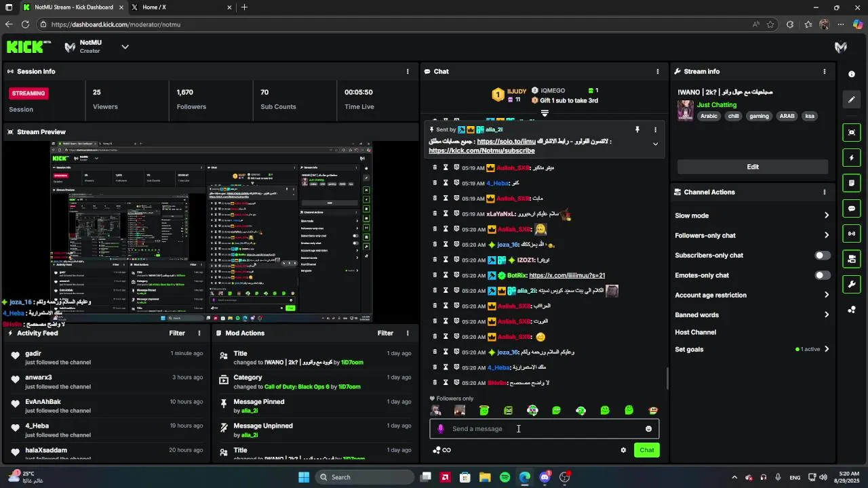Viewport: 868px width, 488px height.
Task: Toggle the notes widget icon in sidebar
Action: 852,183
